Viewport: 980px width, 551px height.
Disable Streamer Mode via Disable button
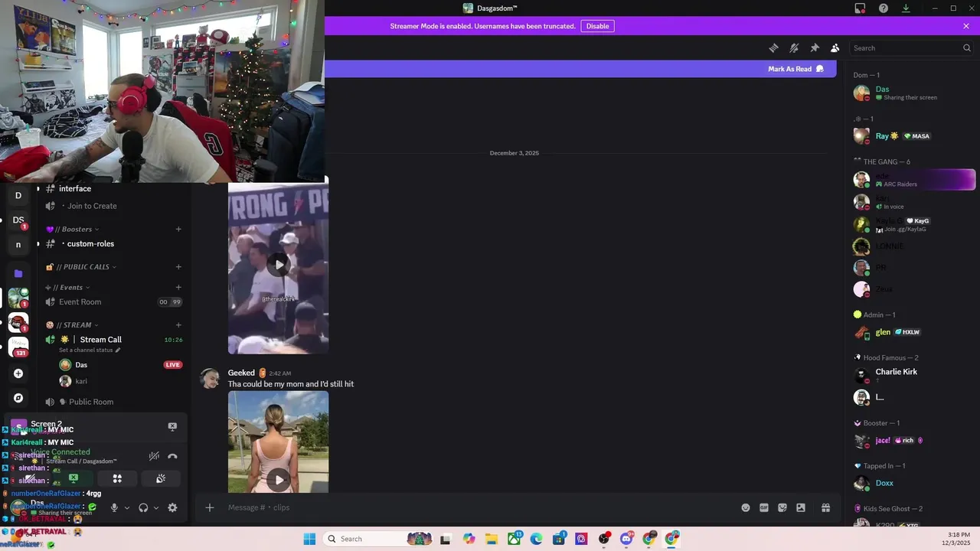coord(598,26)
